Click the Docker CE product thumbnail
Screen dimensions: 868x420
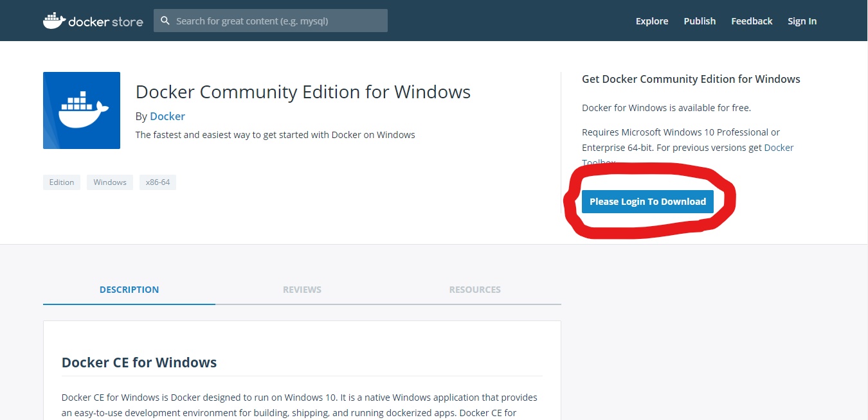82,110
